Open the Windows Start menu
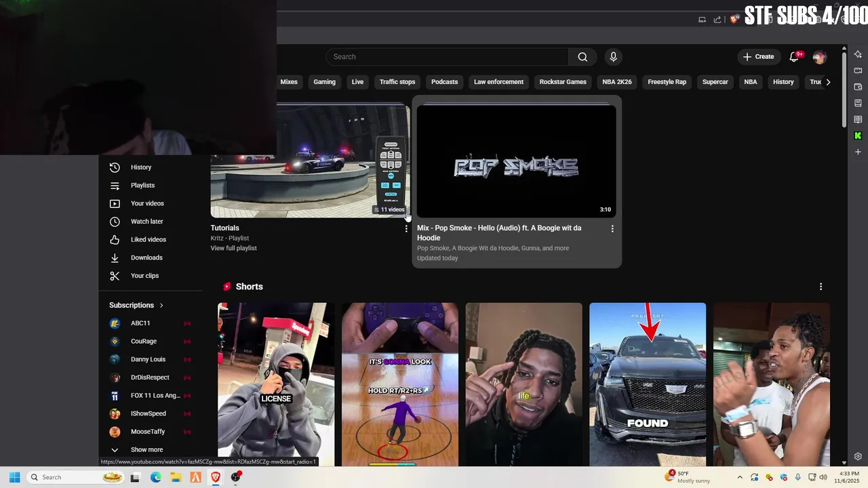 coord(14,477)
